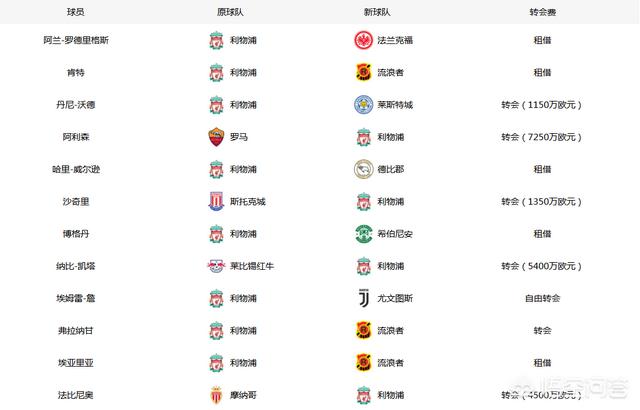Click the Leicester City fox crest
This screenshot has width=640, height=410.
363,104
